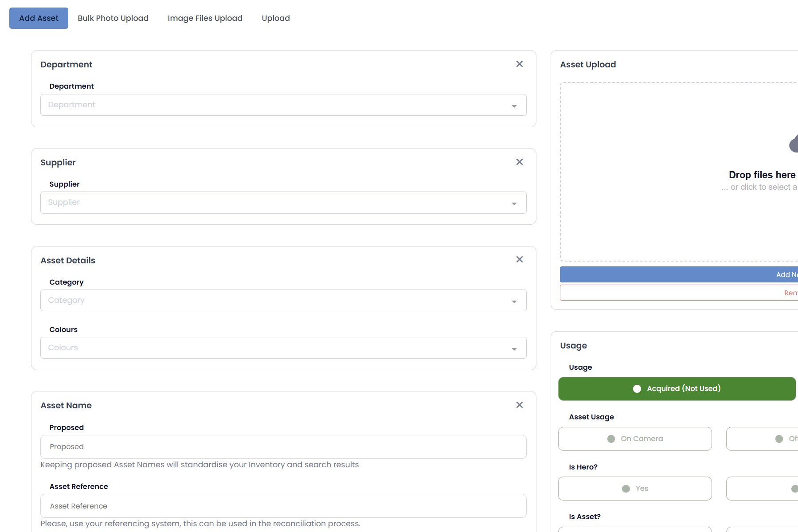This screenshot has height=532, width=798.
Task: Open the Image Files Upload tab
Action: click(x=205, y=18)
